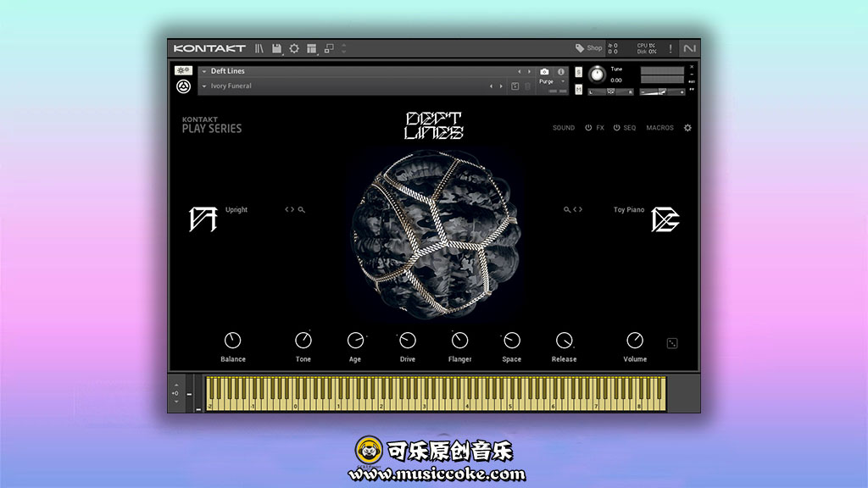Click the Tone knob
868x488 pixels.
point(303,341)
